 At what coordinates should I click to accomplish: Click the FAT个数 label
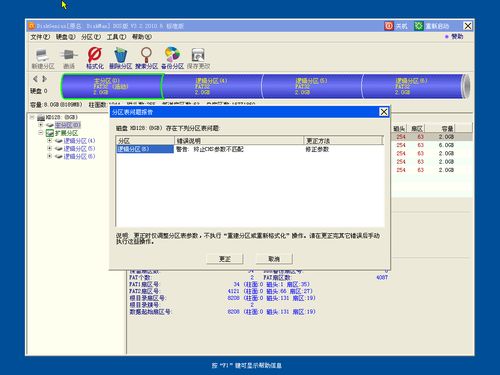140,277
